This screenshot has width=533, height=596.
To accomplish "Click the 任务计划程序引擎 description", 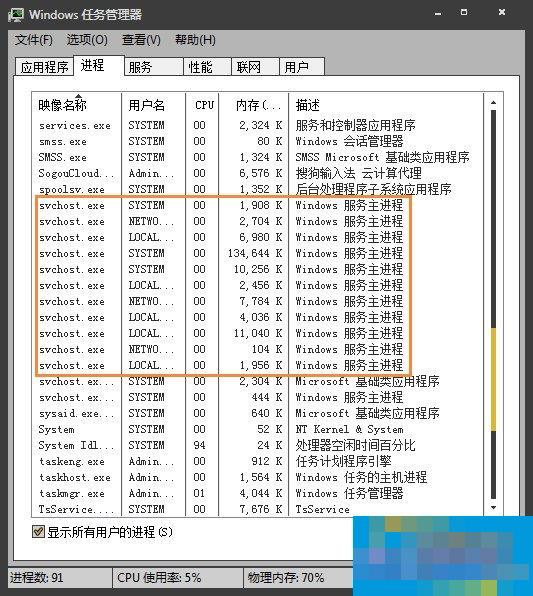I will point(343,461).
